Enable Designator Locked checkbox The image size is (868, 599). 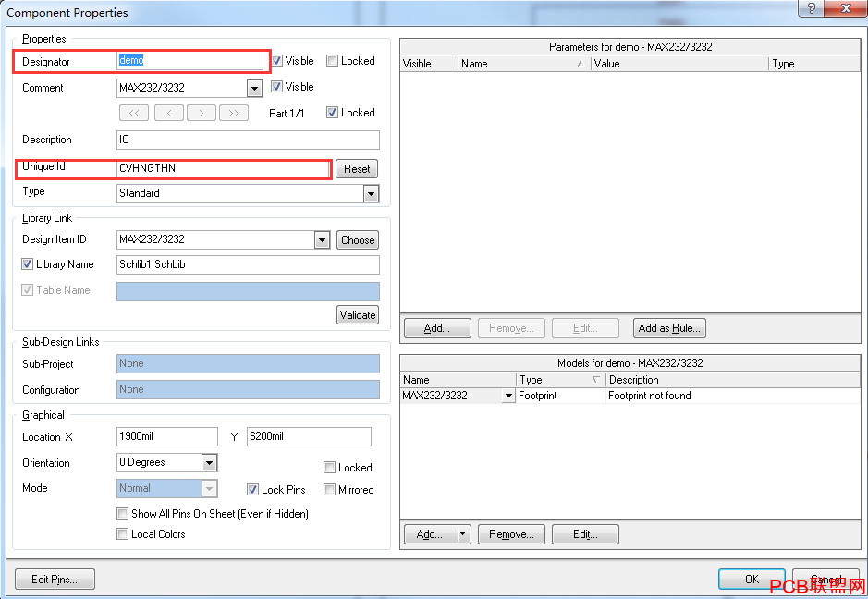click(332, 60)
